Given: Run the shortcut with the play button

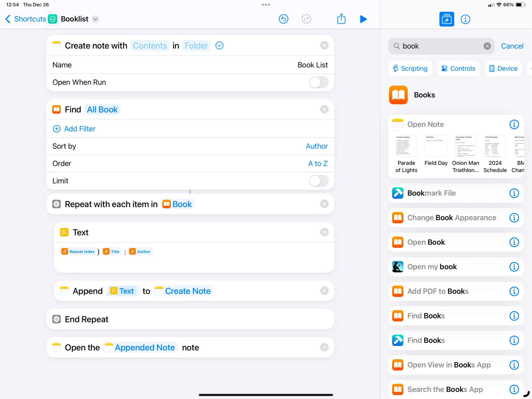Looking at the screenshot, I should point(363,19).
